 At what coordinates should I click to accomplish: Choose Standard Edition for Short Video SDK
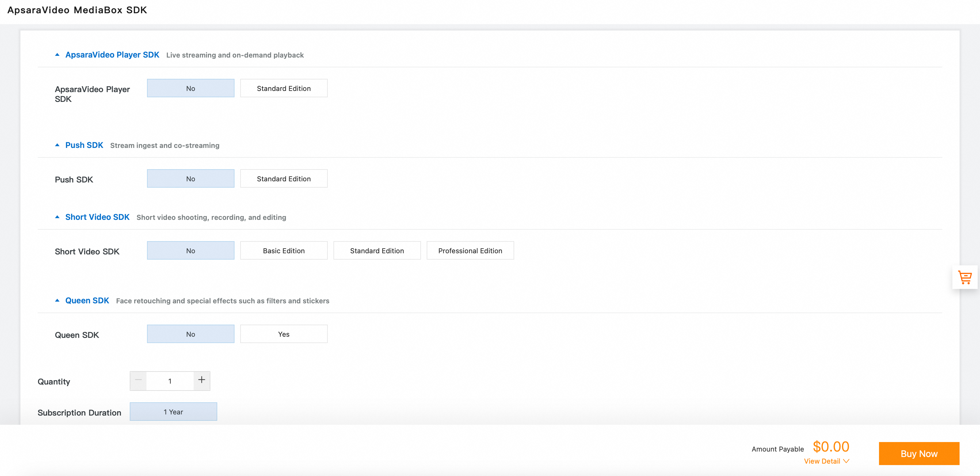tap(377, 250)
